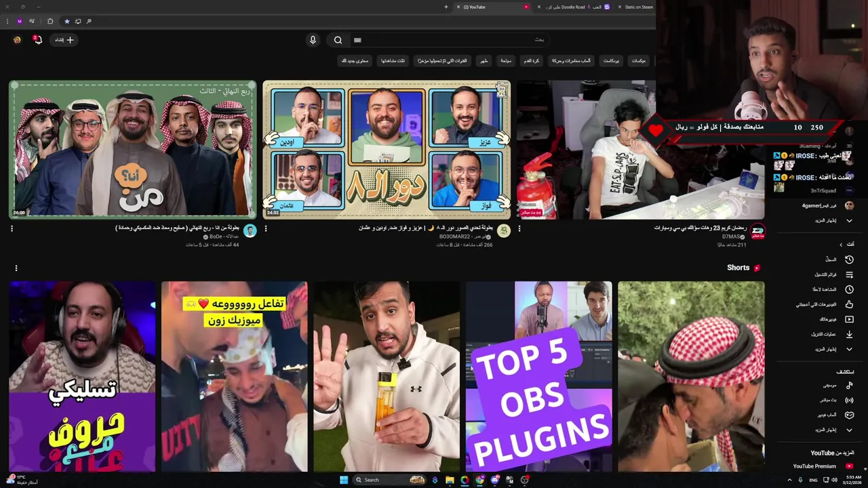Select the Watched (تمّت مشاهدتها) chip
Image resolution: width=868 pixels, height=488 pixels.
pyautogui.click(x=393, y=61)
